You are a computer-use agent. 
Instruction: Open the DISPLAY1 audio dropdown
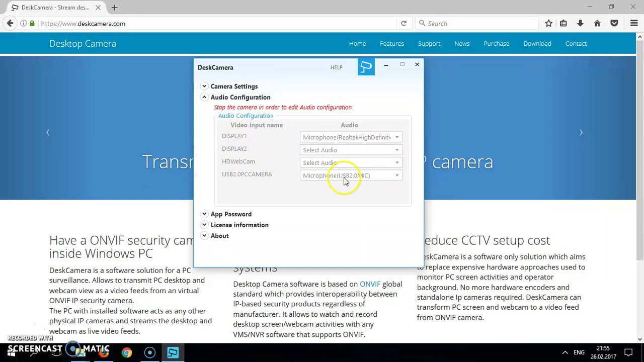point(351,137)
